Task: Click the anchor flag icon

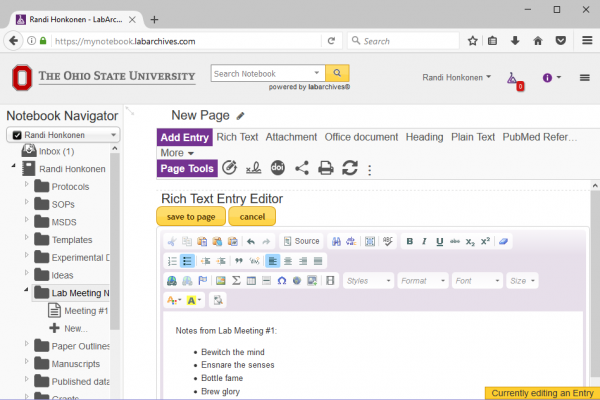Action: (202, 281)
